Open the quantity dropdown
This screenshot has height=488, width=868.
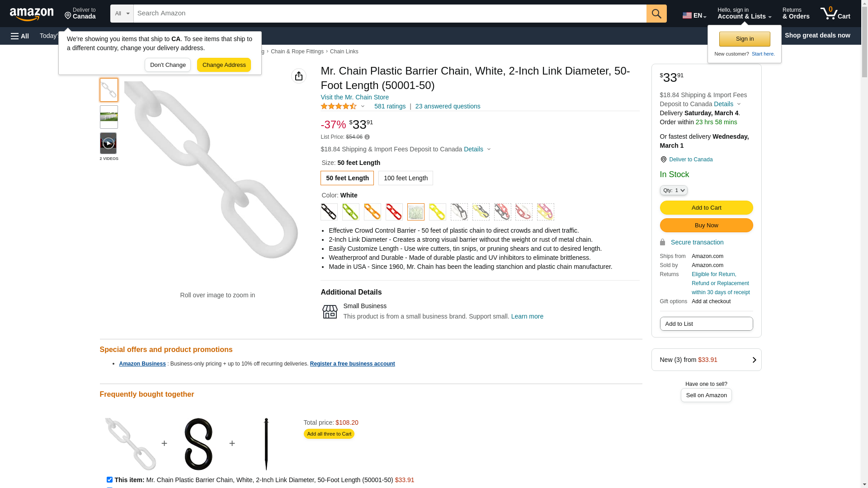(x=674, y=191)
